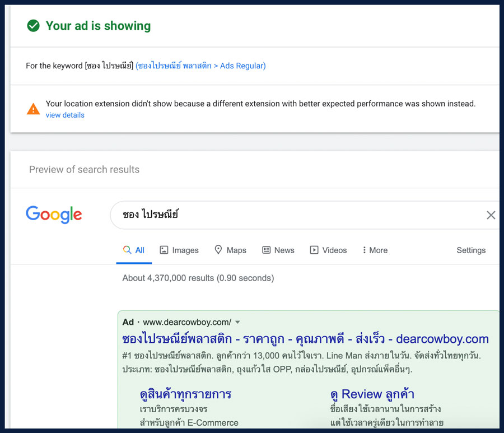Screen dimensions: 504x433
Task: Click the Images tab picture icon
Action: [164, 250]
